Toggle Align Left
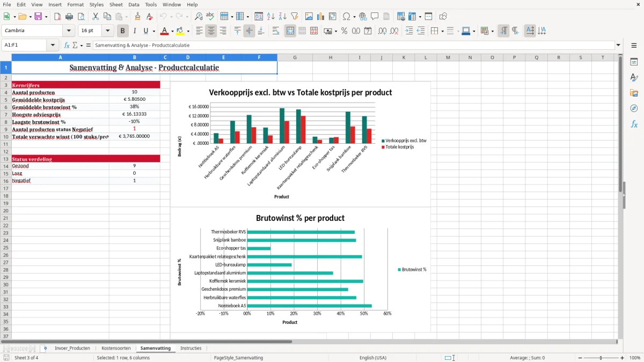This screenshot has width=644, height=362. (200, 31)
